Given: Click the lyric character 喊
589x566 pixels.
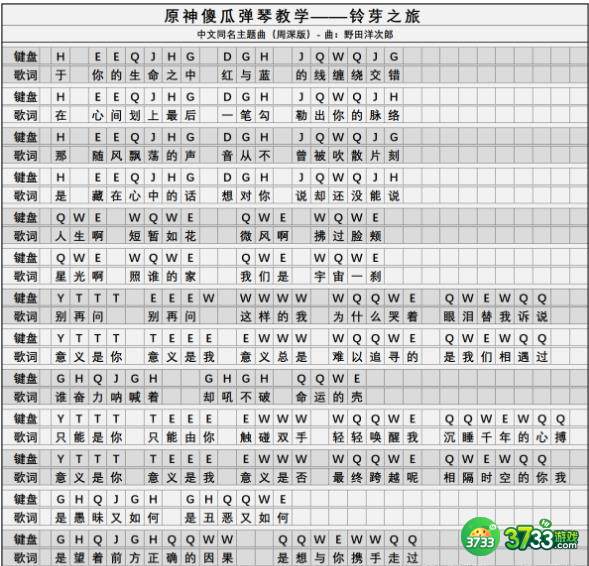Looking at the screenshot, I should pyautogui.click(x=135, y=397).
